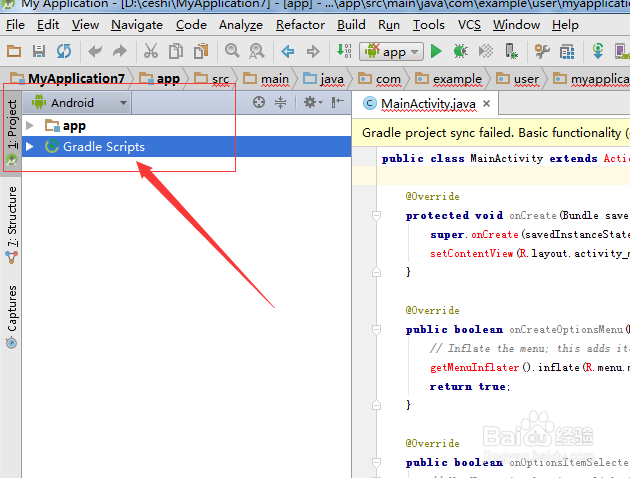Image resolution: width=630 pixels, height=478 pixels.
Task: Click the Replace magnifier icon
Action: [x=257, y=51]
